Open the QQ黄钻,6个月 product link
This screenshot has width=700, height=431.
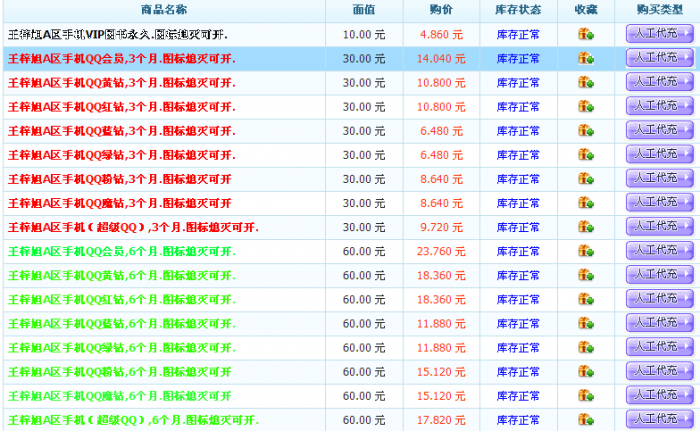click(121, 276)
